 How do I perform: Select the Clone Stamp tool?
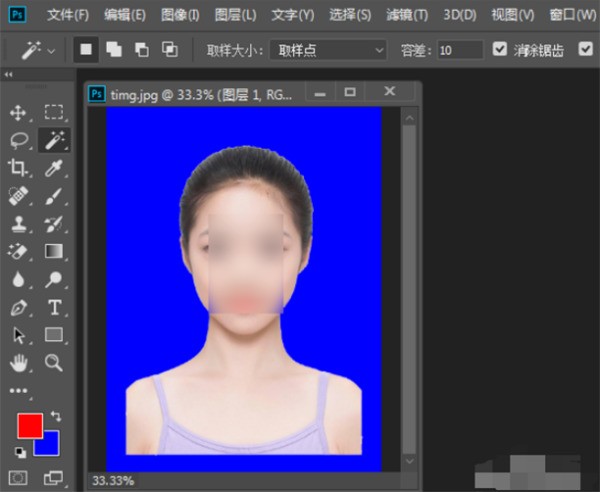(x=18, y=223)
